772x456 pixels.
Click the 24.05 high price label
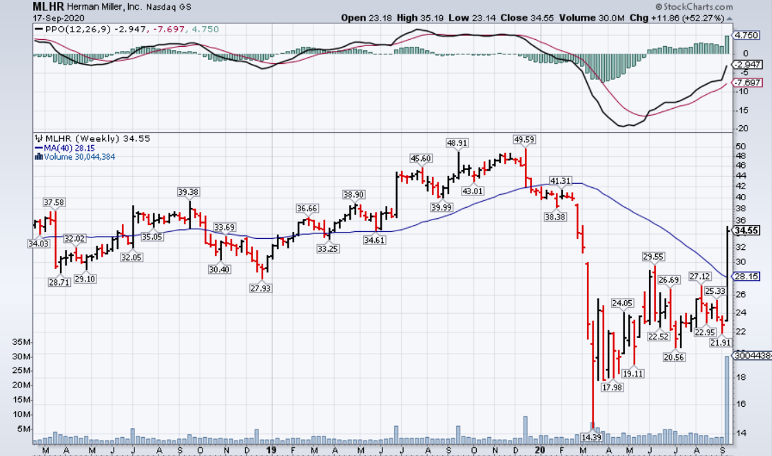click(x=622, y=303)
